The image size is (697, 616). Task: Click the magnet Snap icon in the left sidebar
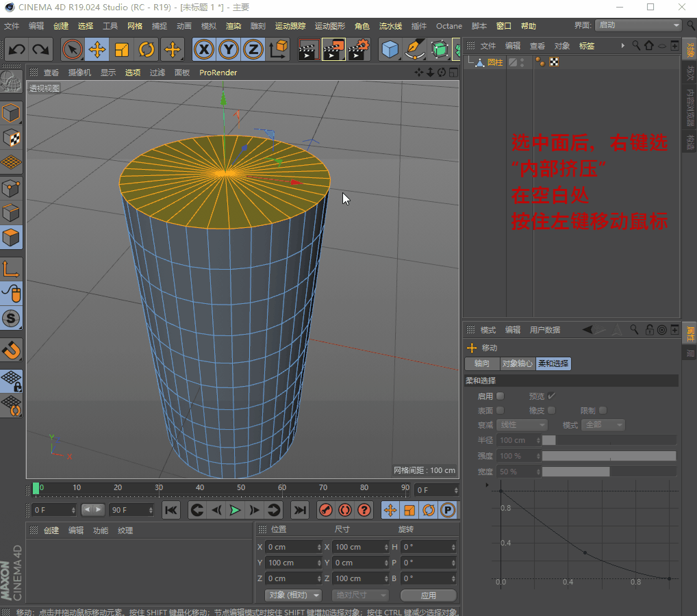[x=12, y=350]
